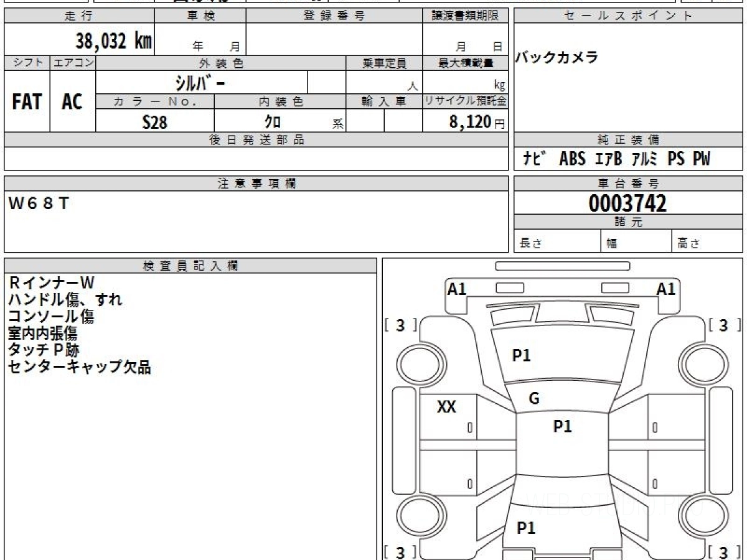
Task: Click the 38,032 km mileage value
Action: point(114,41)
